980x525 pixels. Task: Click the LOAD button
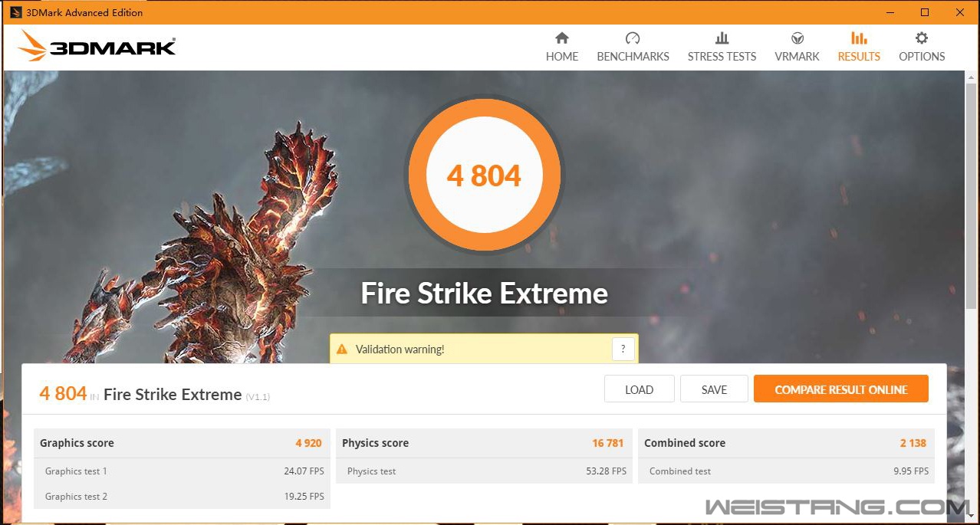639,389
